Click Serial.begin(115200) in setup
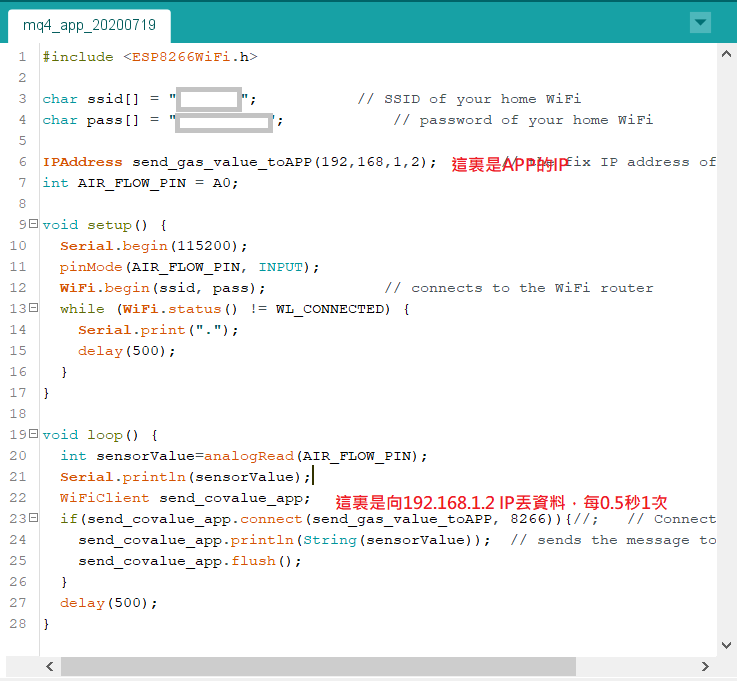 pos(153,246)
